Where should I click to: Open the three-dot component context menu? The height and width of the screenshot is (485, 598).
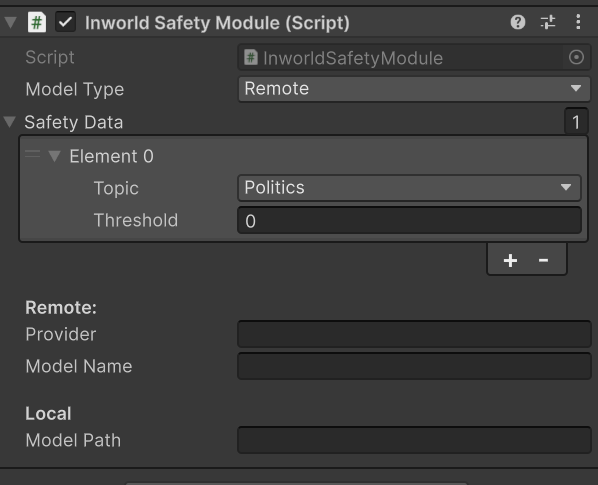578,22
